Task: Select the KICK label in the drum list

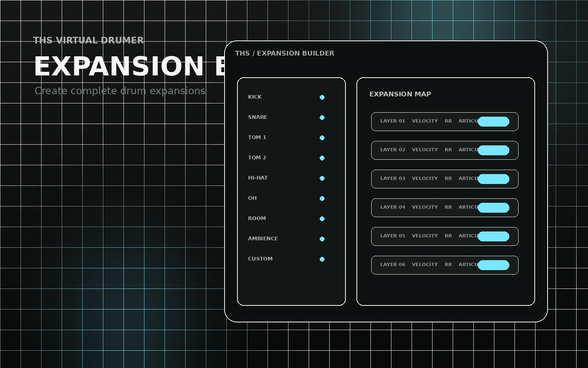Action: point(255,97)
